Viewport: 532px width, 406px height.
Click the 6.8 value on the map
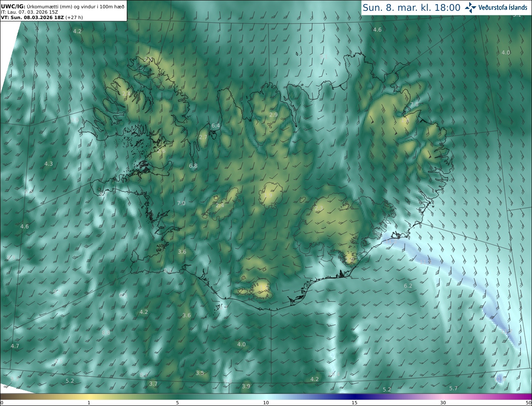pos(193,166)
